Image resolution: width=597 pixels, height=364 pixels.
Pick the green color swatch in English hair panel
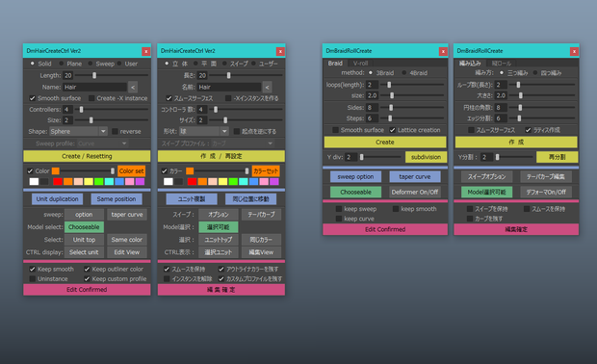[98, 182]
